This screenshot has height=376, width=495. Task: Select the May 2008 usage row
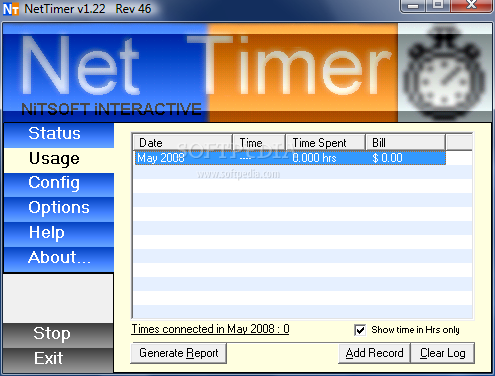(290, 158)
